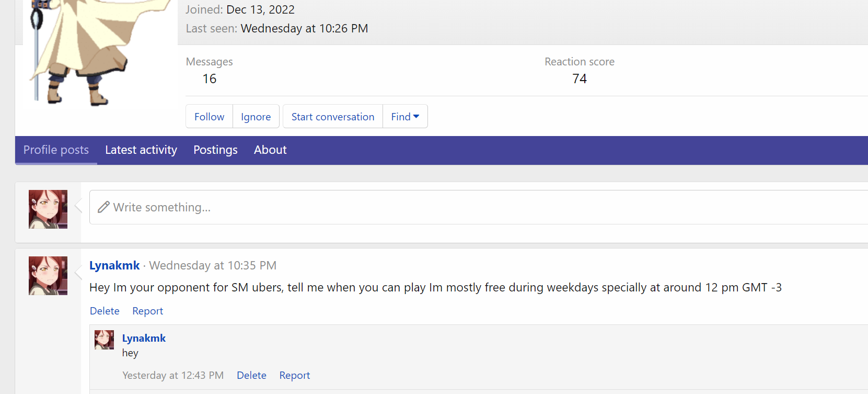Delete the 'hey' comment
Screen dimensions: 868x394
coord(251,375)
